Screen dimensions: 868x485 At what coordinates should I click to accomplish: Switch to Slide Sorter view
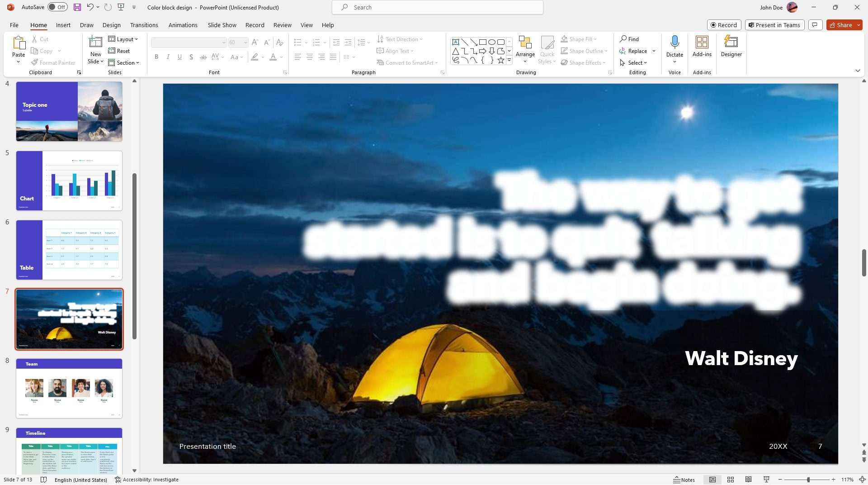coord(730,480)
